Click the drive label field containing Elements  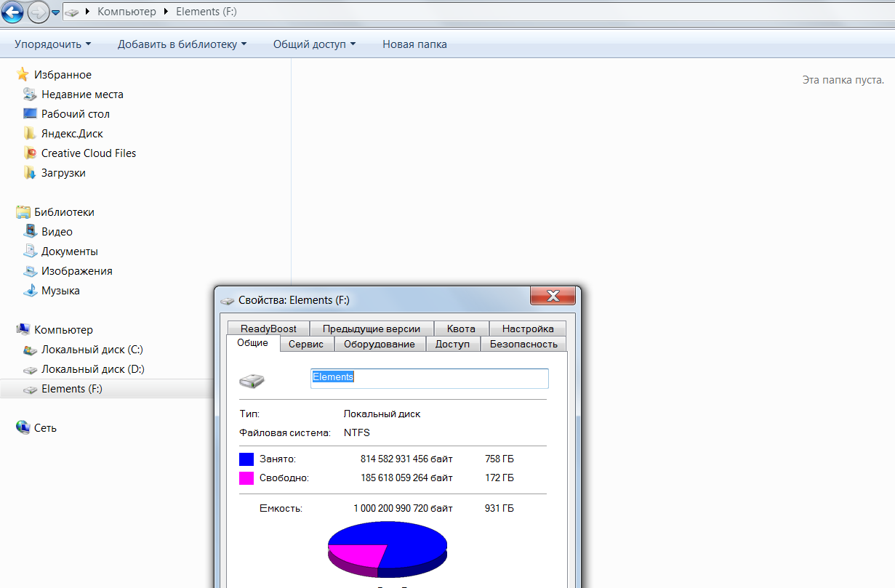point(430,379)
